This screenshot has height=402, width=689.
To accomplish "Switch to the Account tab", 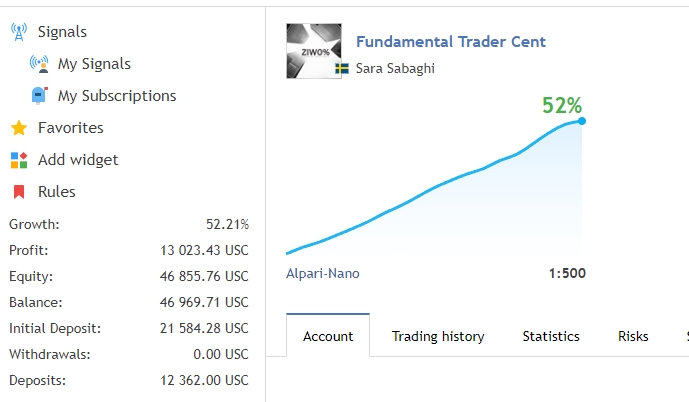I will 328,336.
